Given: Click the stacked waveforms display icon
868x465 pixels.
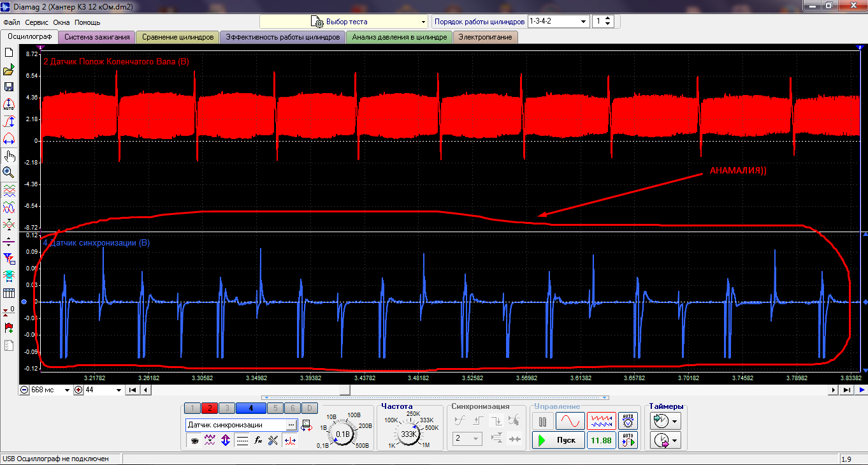Looking at the screenshot, I should pyautogui.click(x=9, y=190).
